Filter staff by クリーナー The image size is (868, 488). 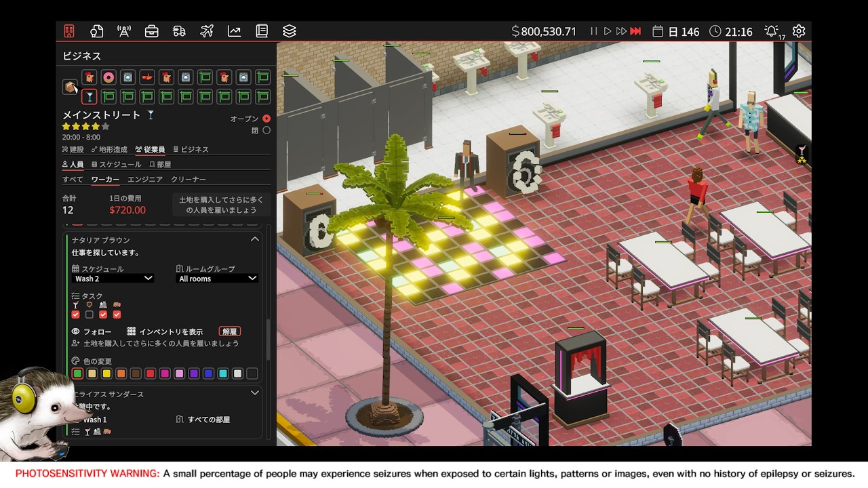[x=188, y=180]
